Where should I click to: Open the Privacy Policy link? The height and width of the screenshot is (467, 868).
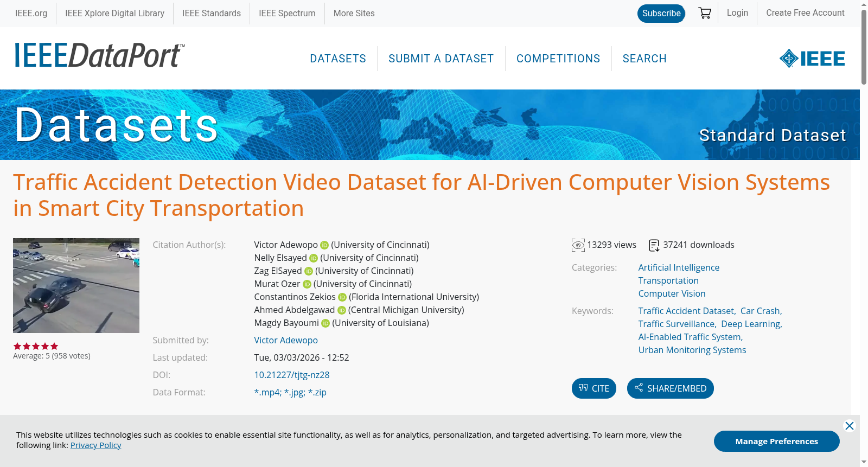(x=96, y=445)
